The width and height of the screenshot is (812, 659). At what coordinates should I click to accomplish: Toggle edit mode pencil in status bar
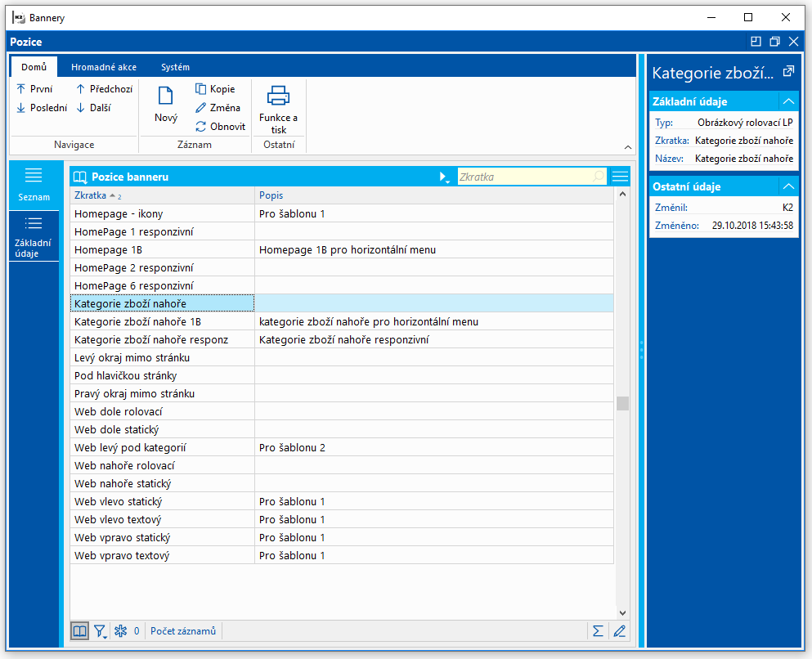coord(619,630)
